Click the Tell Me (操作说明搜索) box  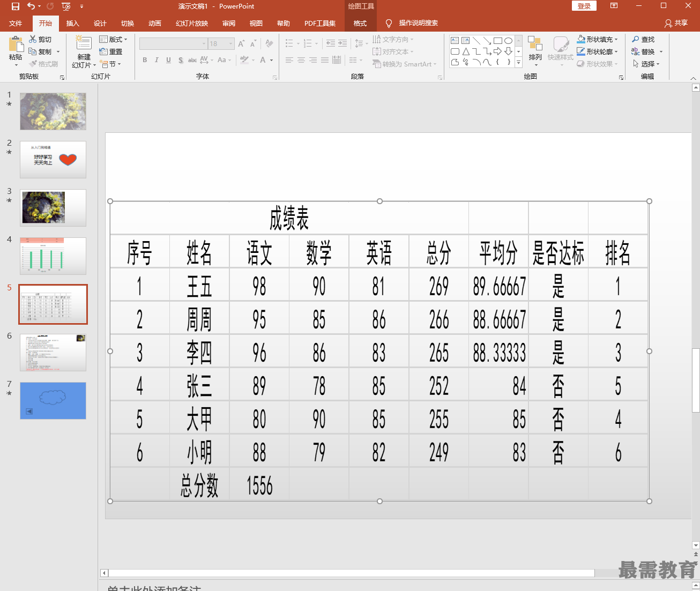(x=418, y=23)
